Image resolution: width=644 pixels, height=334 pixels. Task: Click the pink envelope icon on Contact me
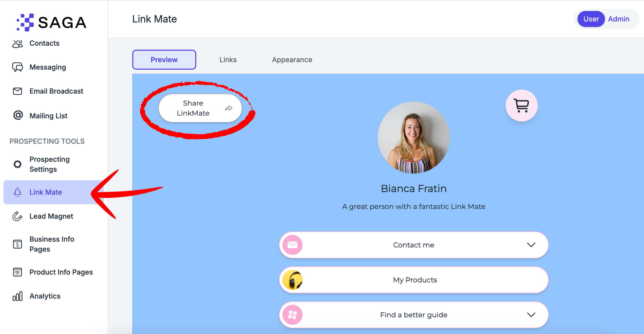[x=292, y=245]
